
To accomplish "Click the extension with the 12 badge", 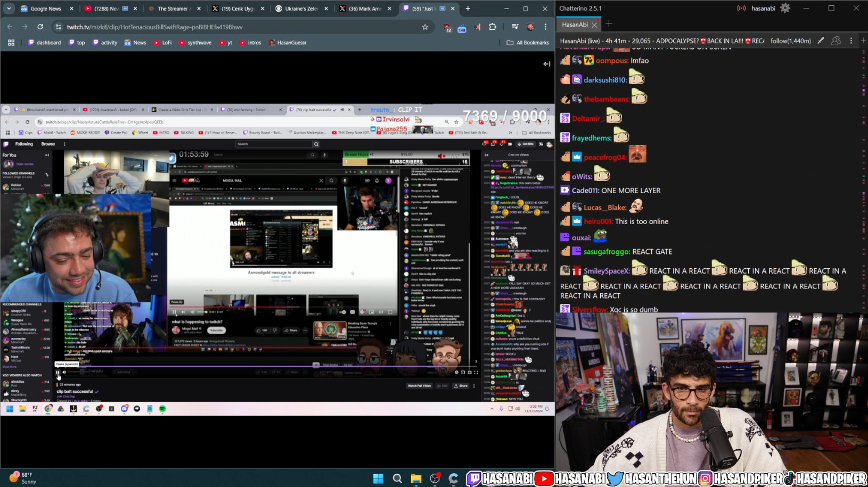I will pos(447,28).
